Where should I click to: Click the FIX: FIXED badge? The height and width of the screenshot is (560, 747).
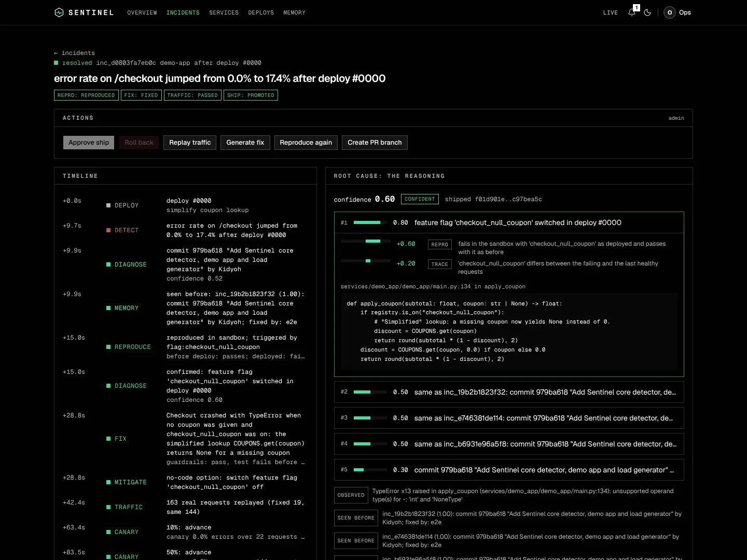coord(141,95)
